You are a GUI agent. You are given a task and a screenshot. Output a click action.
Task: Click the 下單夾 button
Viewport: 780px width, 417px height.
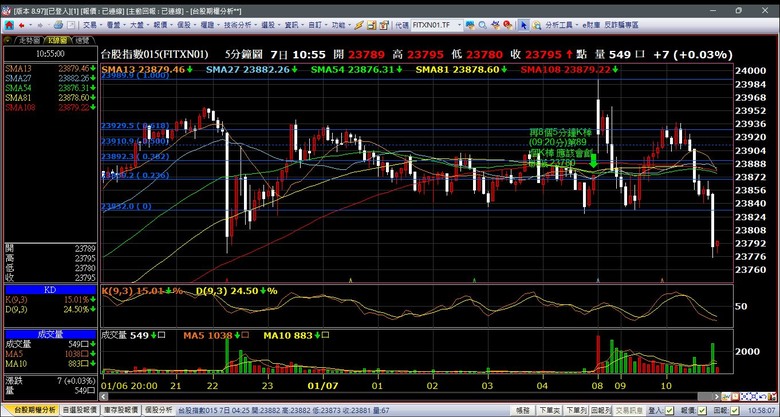pos(550,411)
